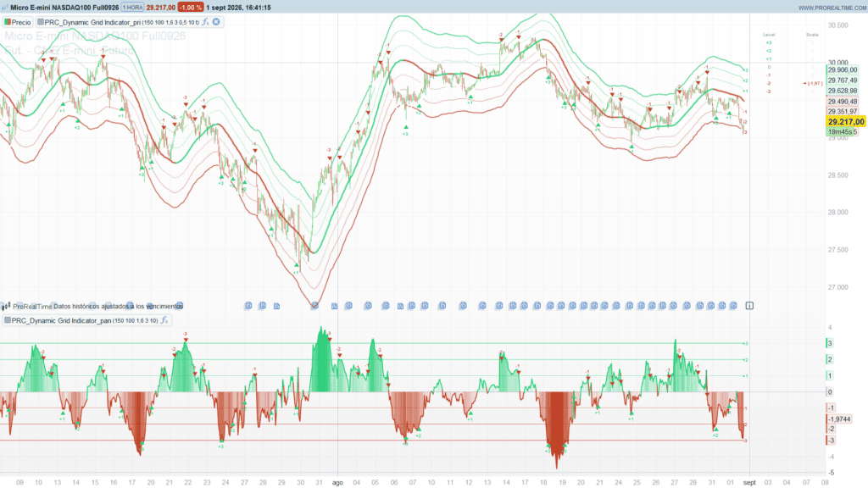Open the first event marker in rollover row

click(x=248, y=305)
